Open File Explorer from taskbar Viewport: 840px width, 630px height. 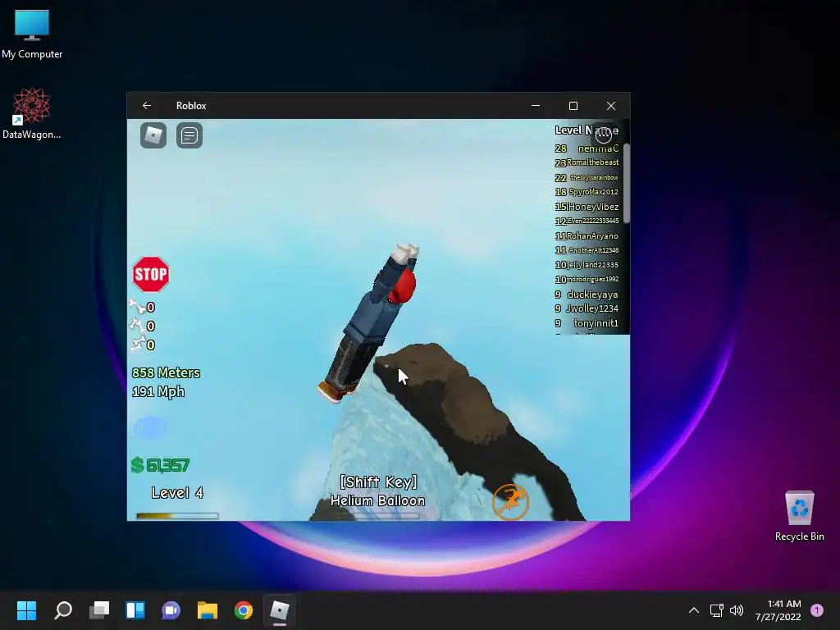[208, 610]
